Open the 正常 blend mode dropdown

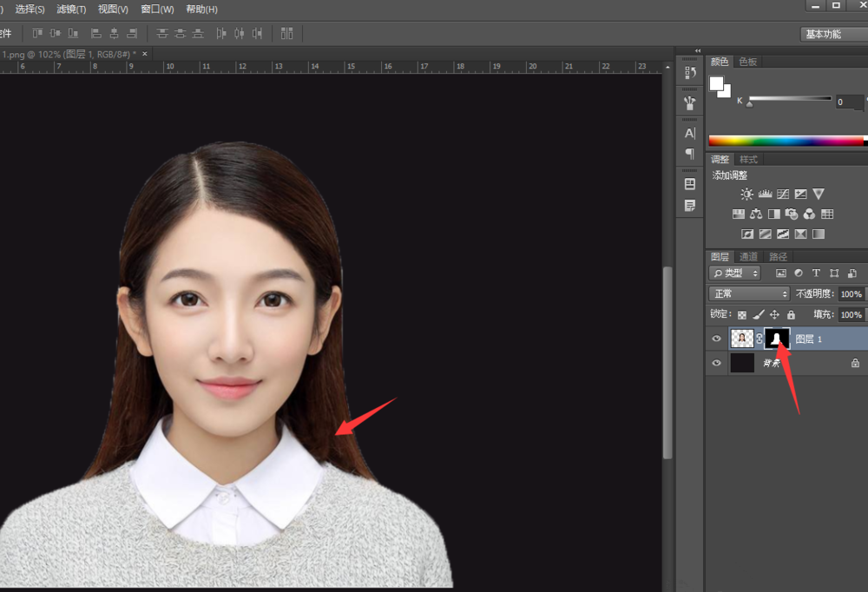tap(748, 294)
